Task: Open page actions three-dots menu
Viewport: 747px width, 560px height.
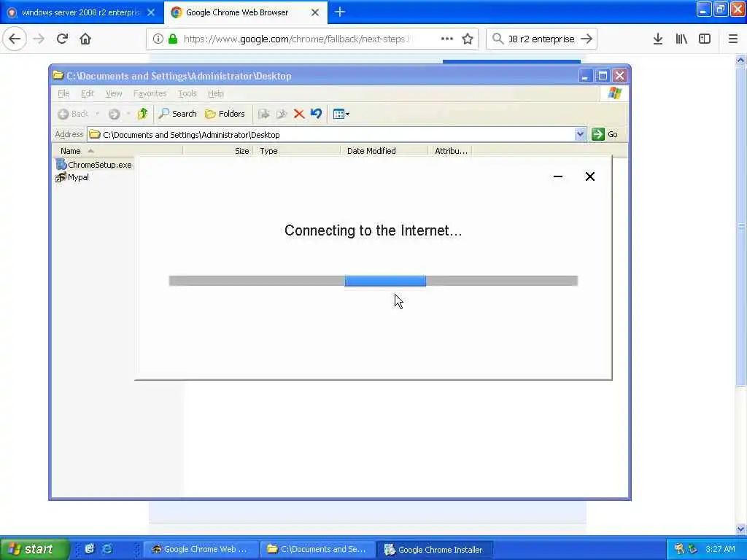Action: [x=447, y=39]
